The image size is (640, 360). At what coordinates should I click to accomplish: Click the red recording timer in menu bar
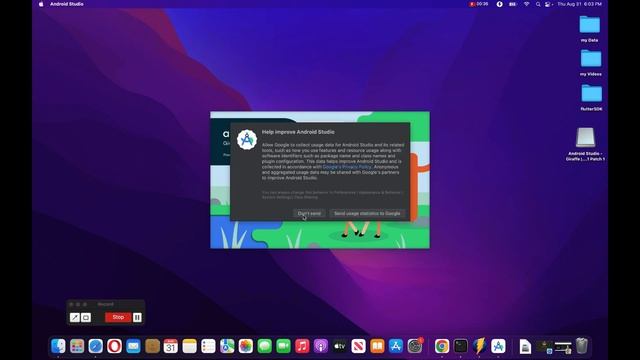point(478,4)
